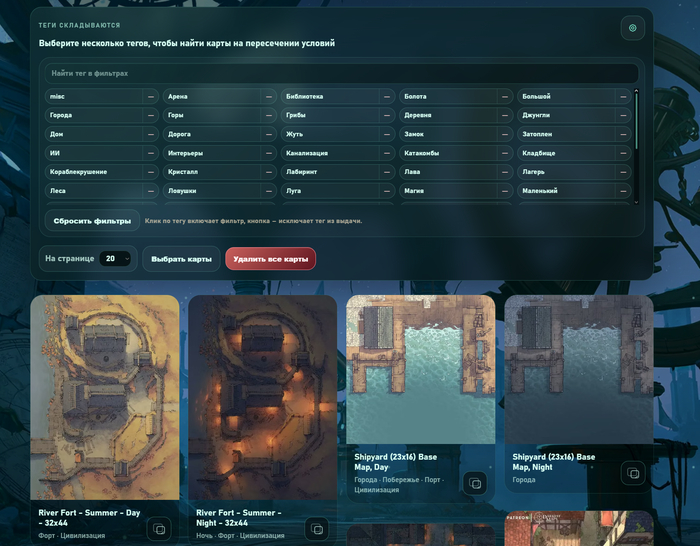Exclude the Затоплен tag using the minus button
Viewport: 700px width, 546px height.
click(x=623, y=134)
